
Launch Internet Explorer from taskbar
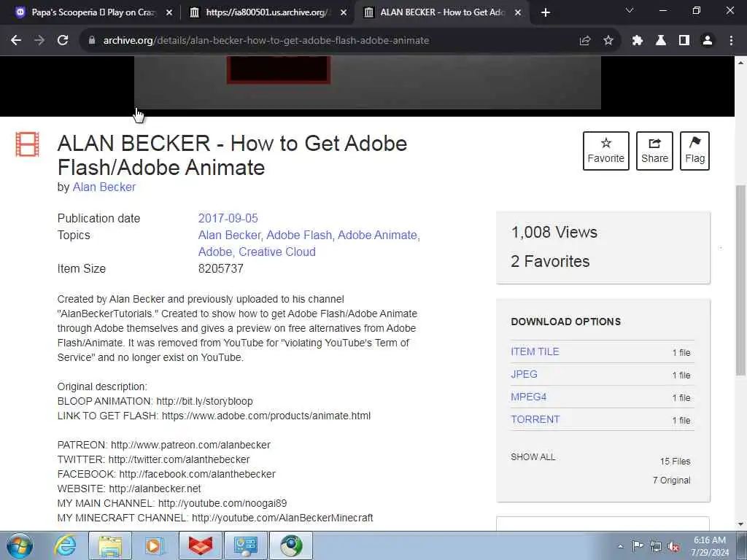point(64,545)
